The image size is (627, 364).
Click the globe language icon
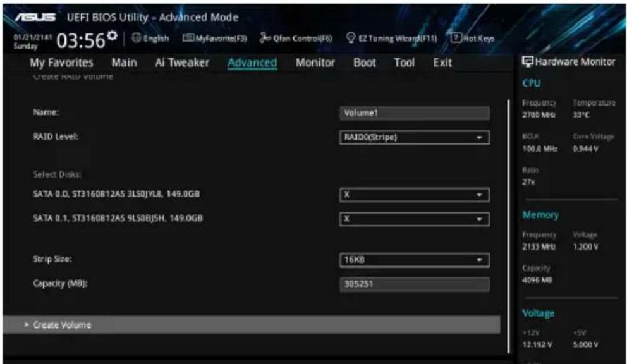137,38
